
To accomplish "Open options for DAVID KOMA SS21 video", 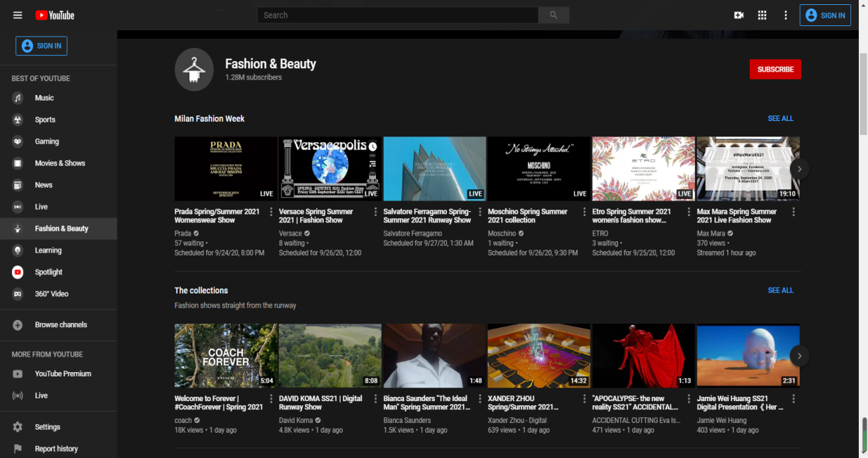I will point(376,399).
